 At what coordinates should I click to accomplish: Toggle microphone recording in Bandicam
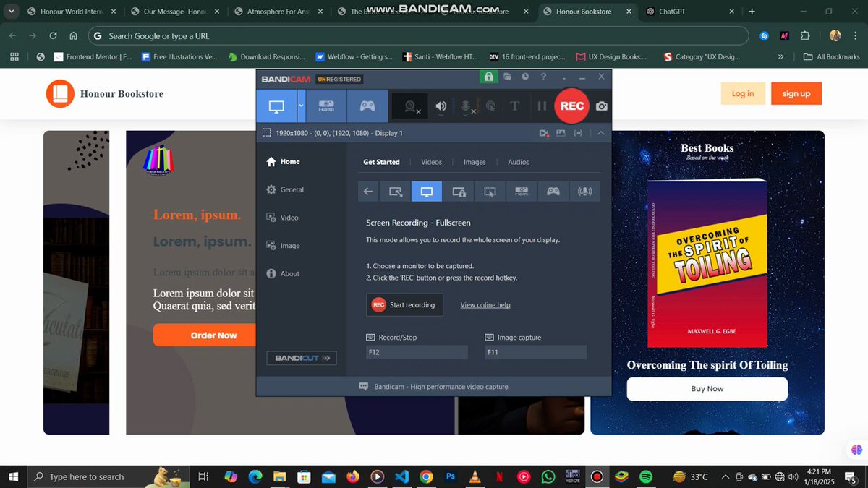pyautogui.click(x=467, y=107)
